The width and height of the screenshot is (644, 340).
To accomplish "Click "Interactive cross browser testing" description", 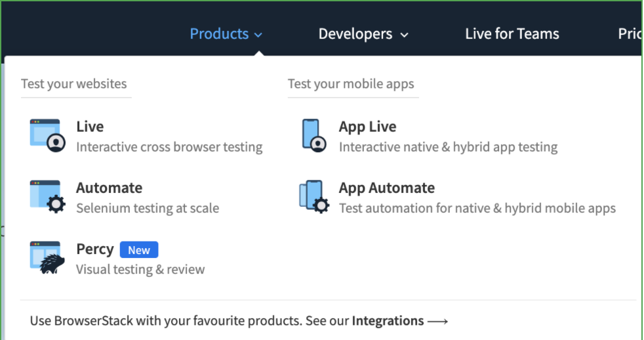I will [x=169, y=147].
